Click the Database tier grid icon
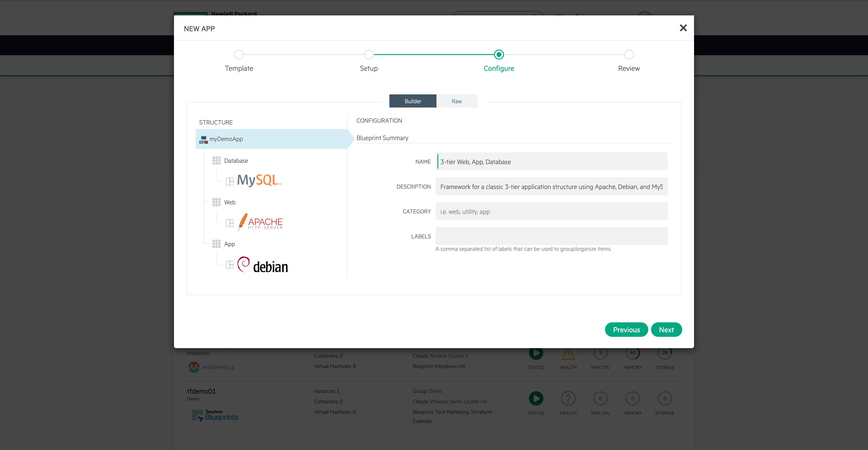Viewport: 868px width, 450px height. [216, 161]
